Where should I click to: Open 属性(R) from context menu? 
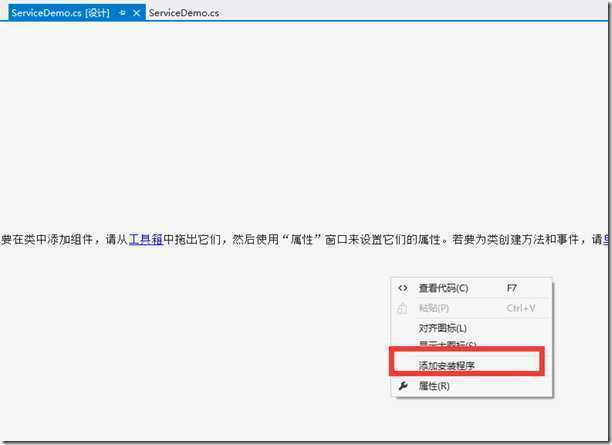471,386
